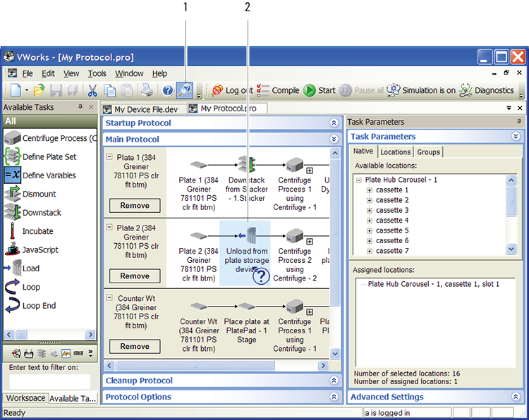Click the Enter text to filter on field
This screenshot has height=420, width=529.
click(x=50, y=381)
